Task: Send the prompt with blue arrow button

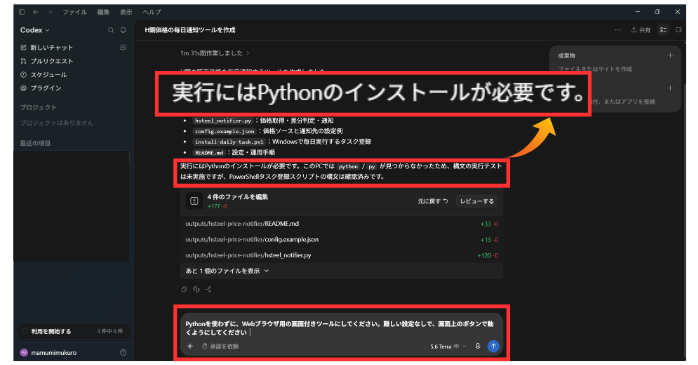Action: [493, 346]
